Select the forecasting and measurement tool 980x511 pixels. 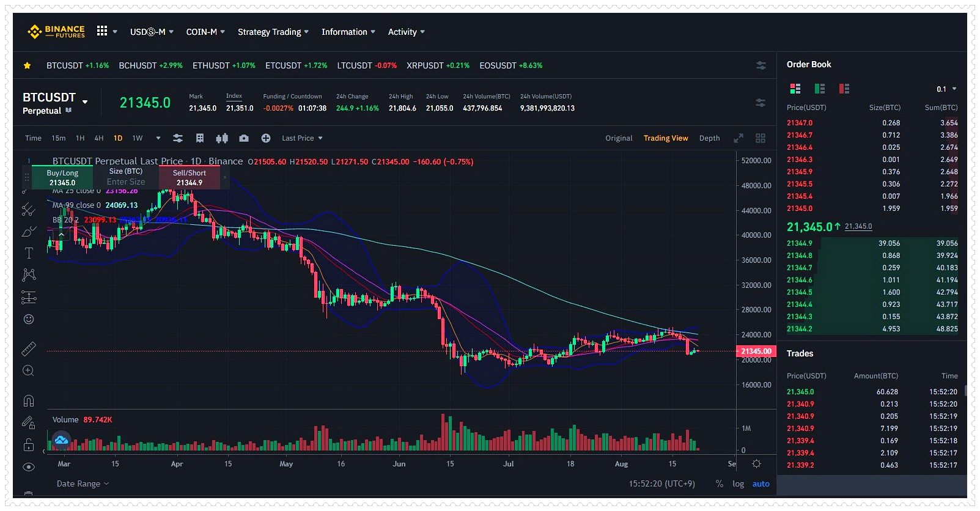click(29, 297)
